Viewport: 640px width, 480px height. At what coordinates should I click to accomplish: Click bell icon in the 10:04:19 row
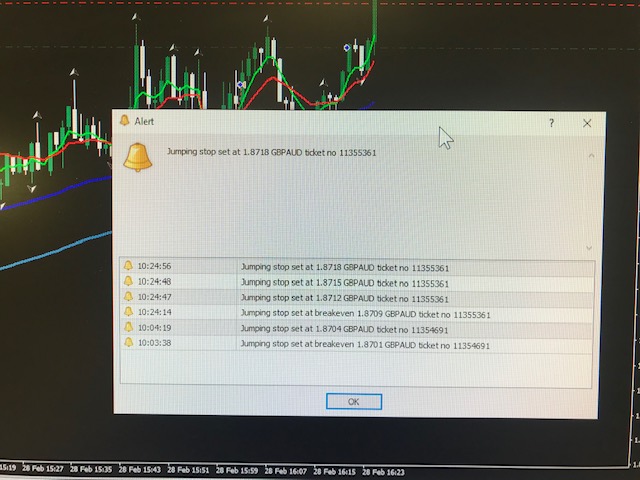tap(129, 327)
